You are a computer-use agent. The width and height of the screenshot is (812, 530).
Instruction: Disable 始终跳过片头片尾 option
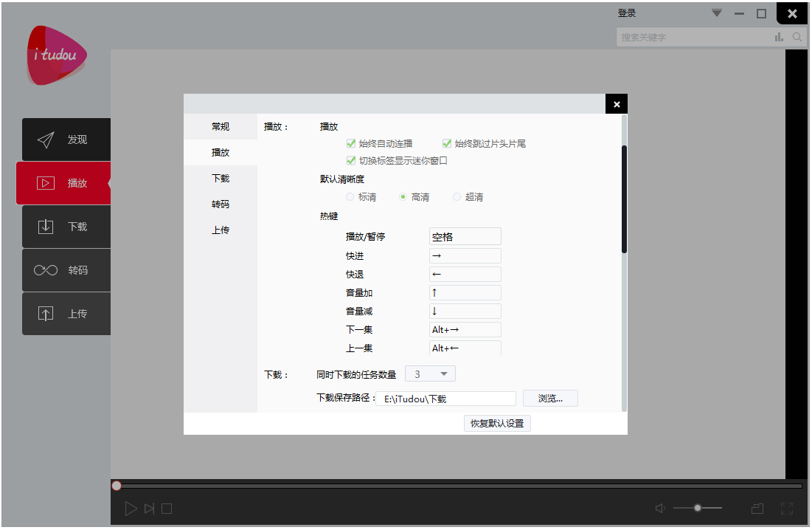pos(446,143)
